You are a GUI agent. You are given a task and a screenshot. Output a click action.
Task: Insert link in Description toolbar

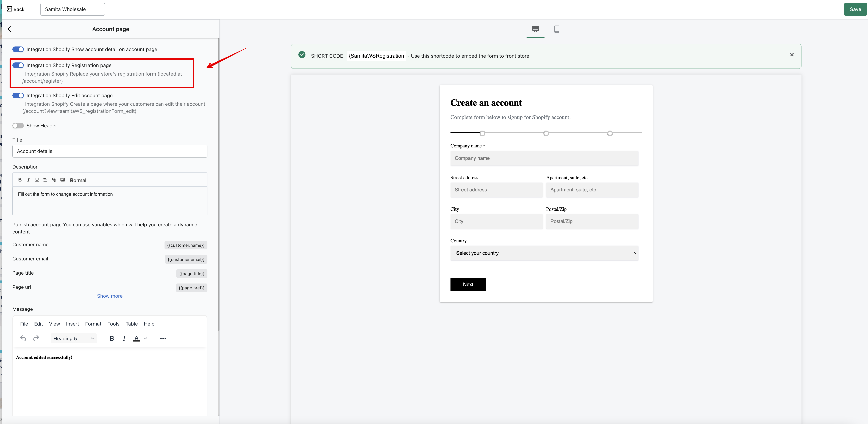click(54, 180)
